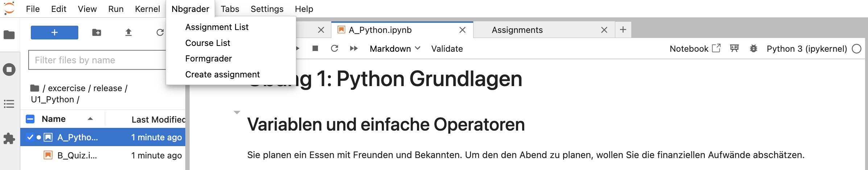Click the Validate button
This screenshot has width=868, height=170.
click(x=447, y=49)
